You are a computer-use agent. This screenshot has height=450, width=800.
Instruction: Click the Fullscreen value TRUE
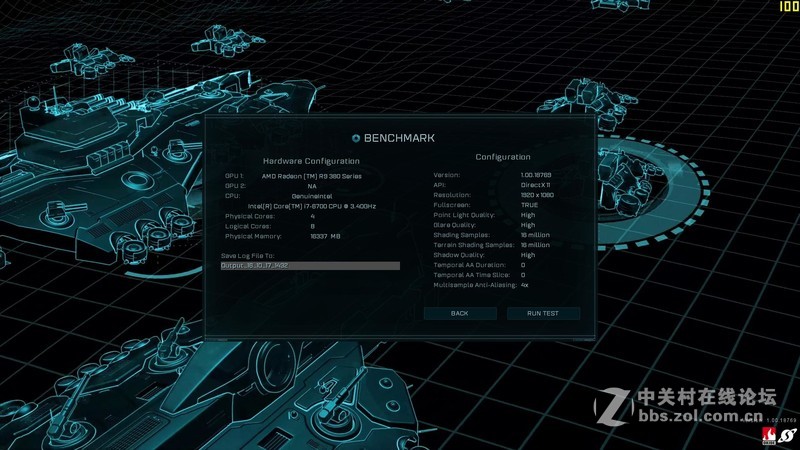tap(529, 205)
